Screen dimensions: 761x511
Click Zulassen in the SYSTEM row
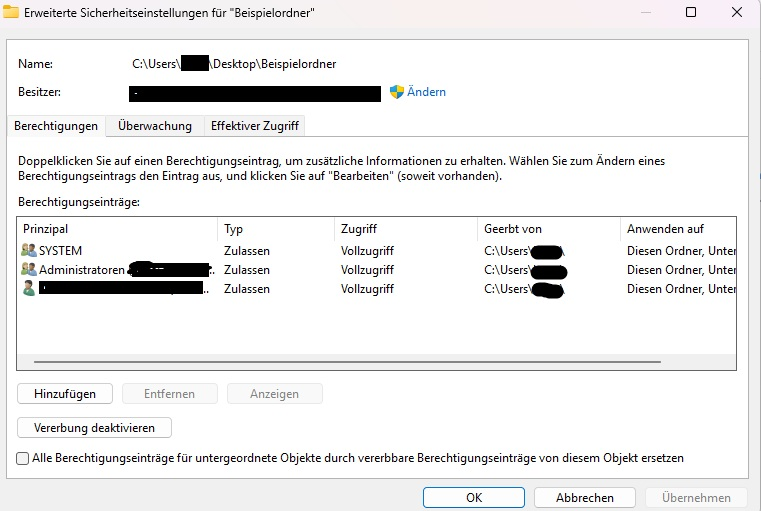coord(247,251)
